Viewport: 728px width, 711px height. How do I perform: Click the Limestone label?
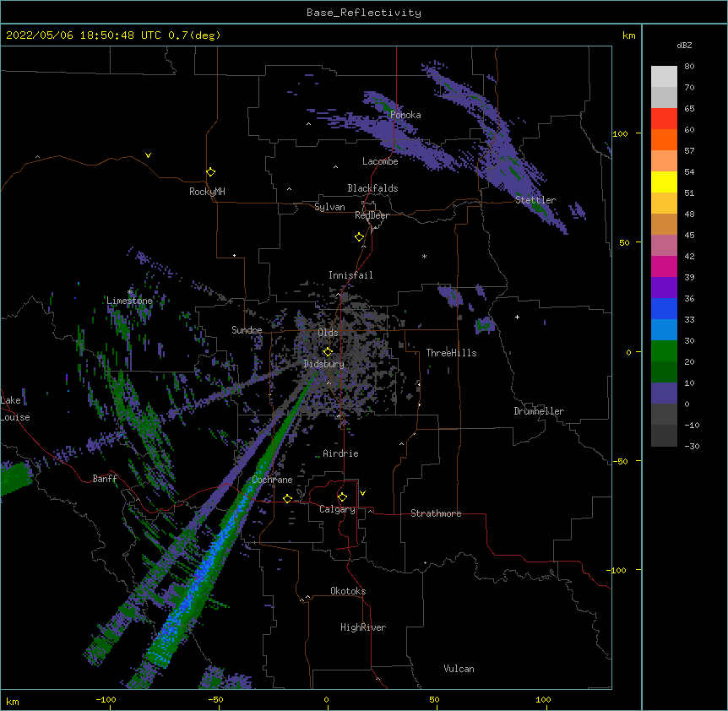(129, 301)
